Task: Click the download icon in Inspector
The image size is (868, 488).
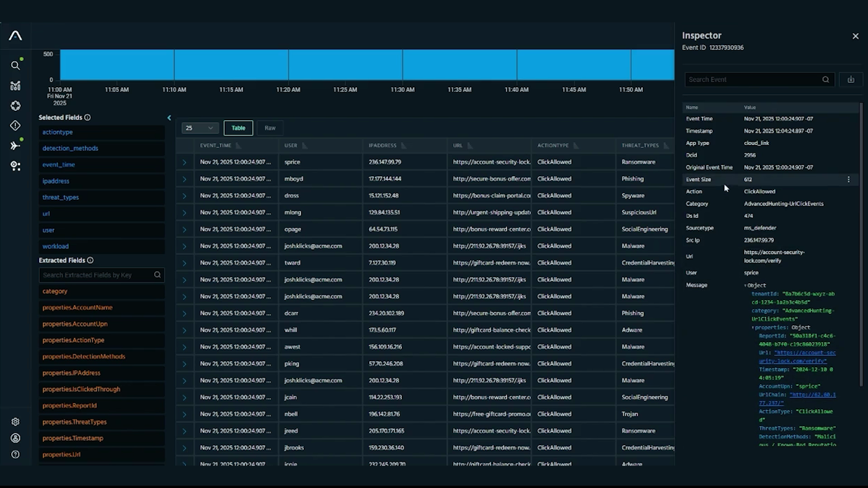Action: pyautogui.click(x=851, y=80)
